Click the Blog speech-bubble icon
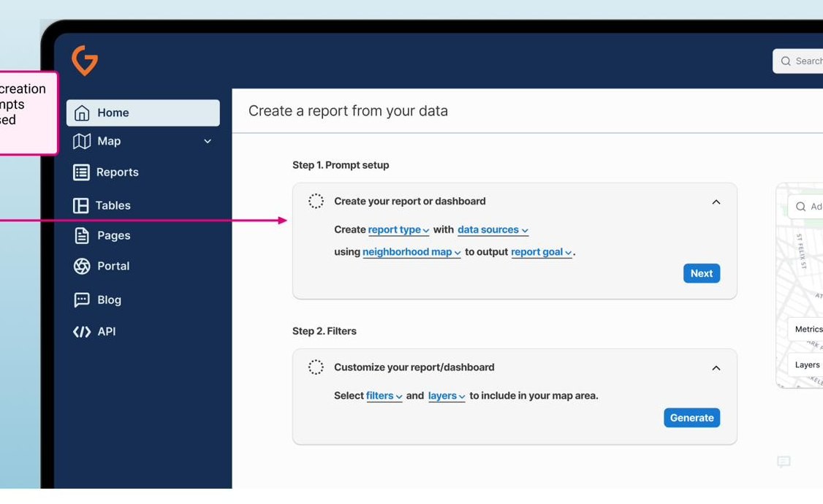 [x=82, y=300]
